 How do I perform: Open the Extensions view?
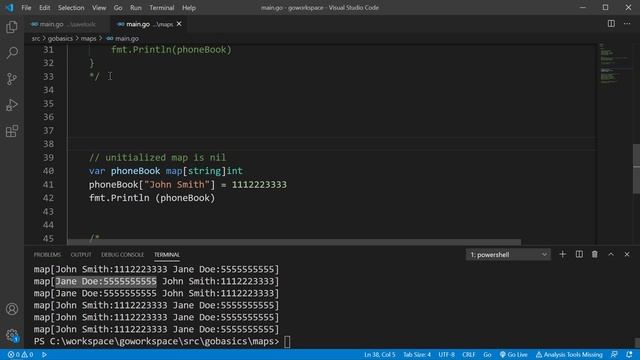click(12, 131)
